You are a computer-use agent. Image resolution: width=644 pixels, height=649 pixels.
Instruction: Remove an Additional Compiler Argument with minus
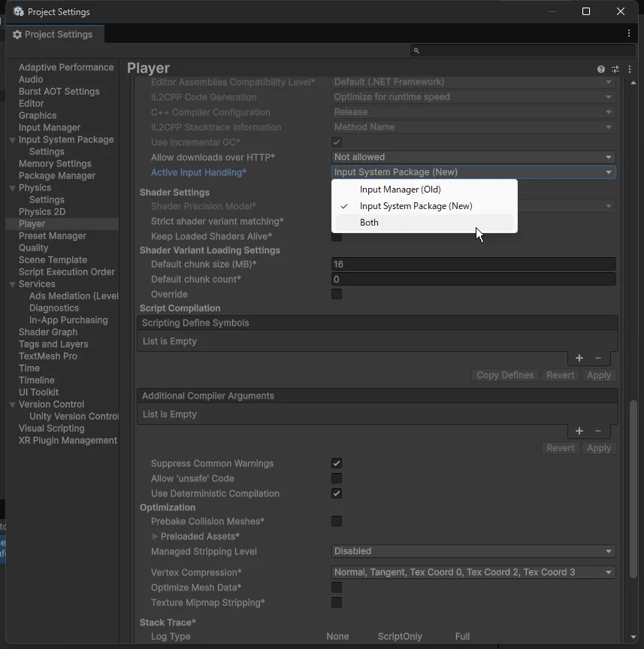point(598,432)
